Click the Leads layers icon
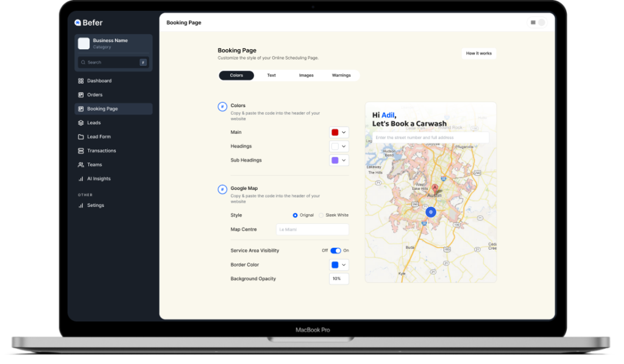The height and width of the screenshot is (364, 624). (80, 123)
